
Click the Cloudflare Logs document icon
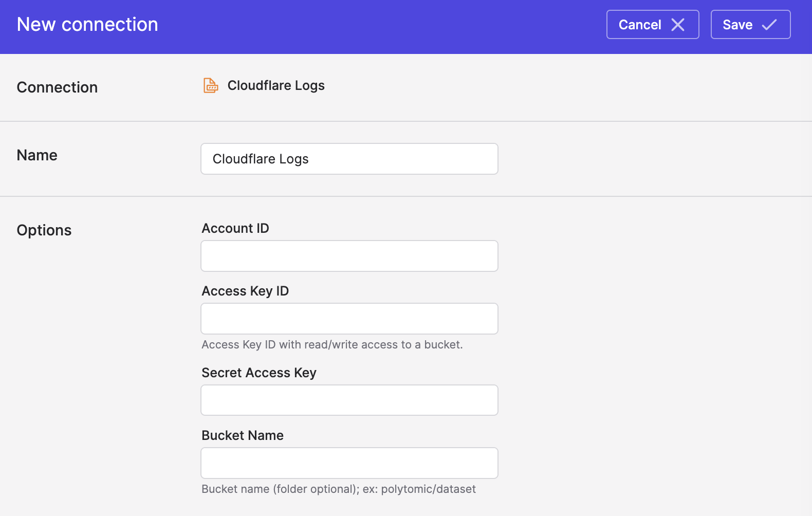click(211, 85)
